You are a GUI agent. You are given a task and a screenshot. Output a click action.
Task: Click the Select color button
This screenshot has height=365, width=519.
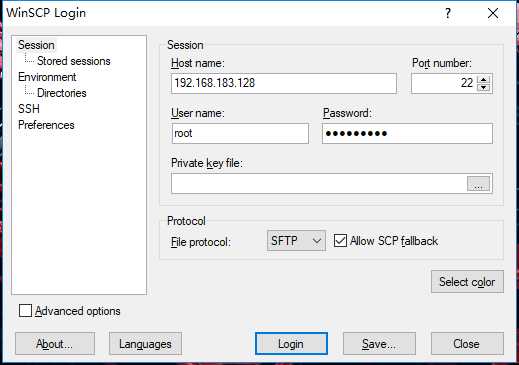pyautogui.click(x=467, y=282)
